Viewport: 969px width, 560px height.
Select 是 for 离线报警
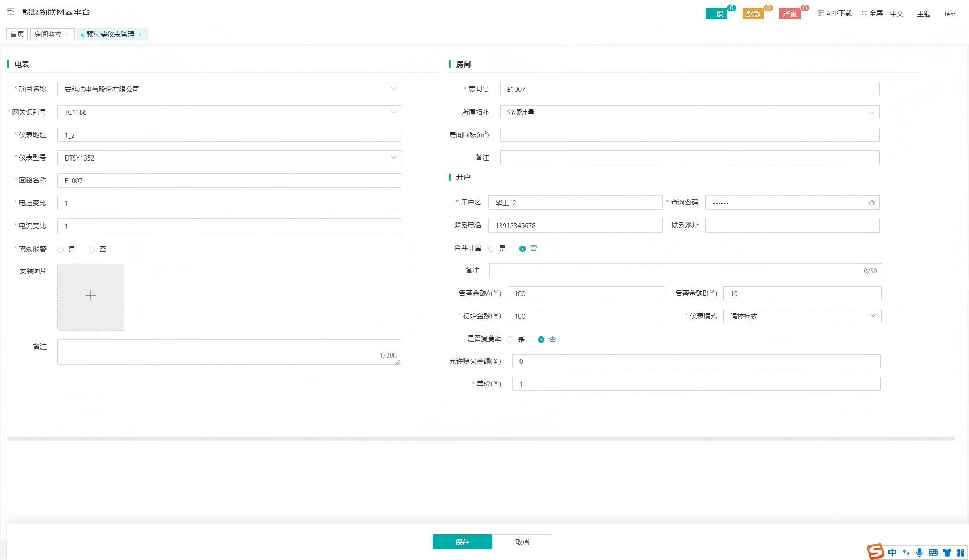61,250
